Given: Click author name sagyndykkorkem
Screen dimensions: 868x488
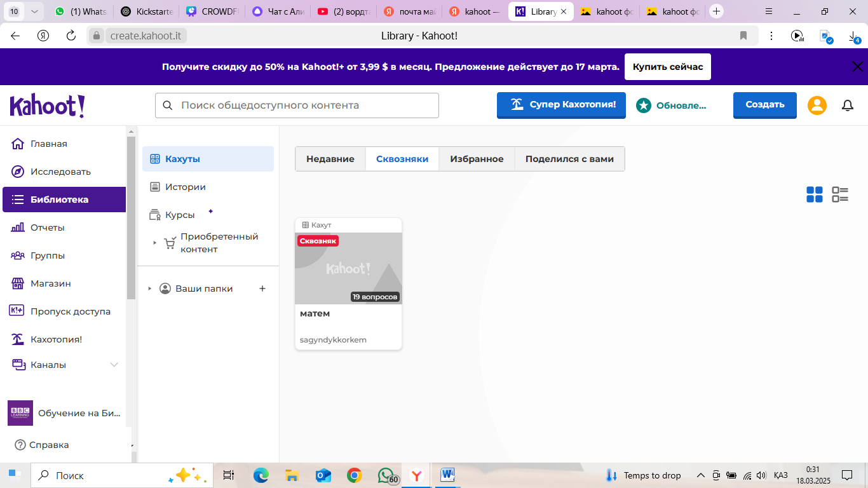Looking at the screenshot, I should [x=333, y=340].
